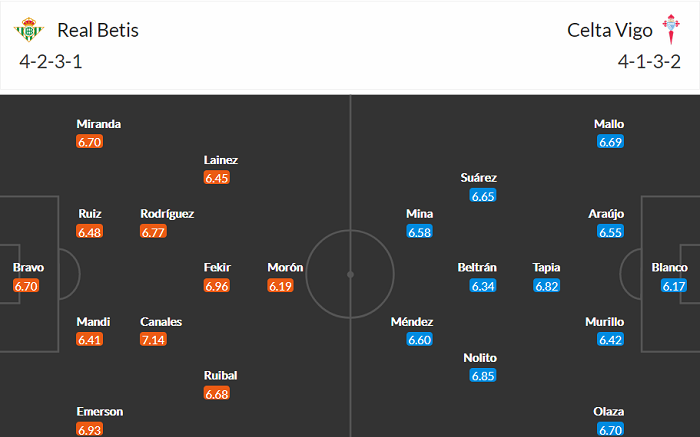Open the Real Betis team name link

coord(98,30)
